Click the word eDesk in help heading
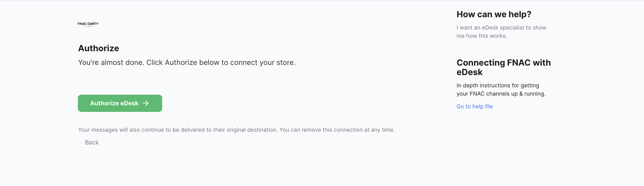This screenshot has width=644, height=186. point(470,72)
